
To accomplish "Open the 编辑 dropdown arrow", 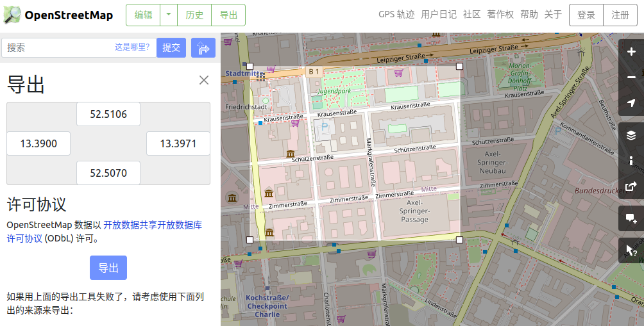I will (x=169, y=15).
